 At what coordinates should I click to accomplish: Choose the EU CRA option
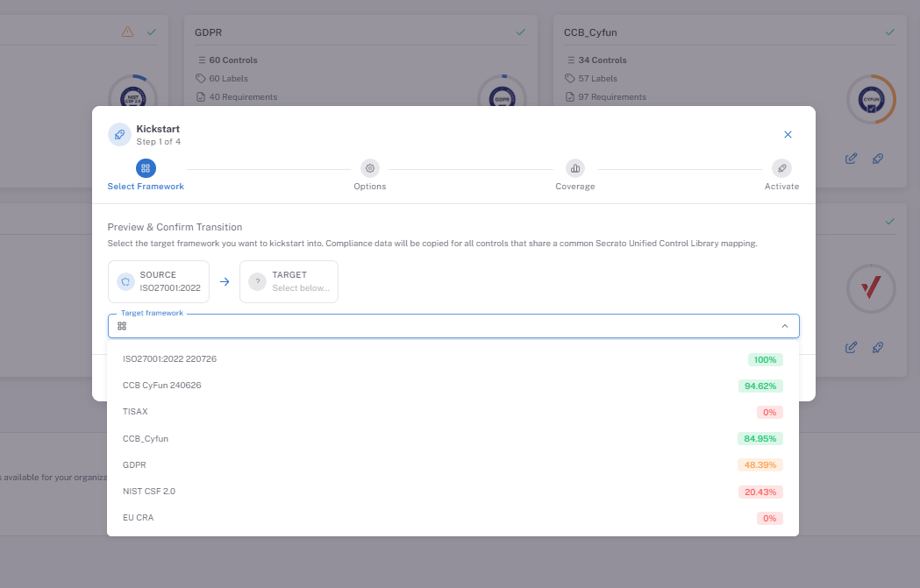(453, 518)
